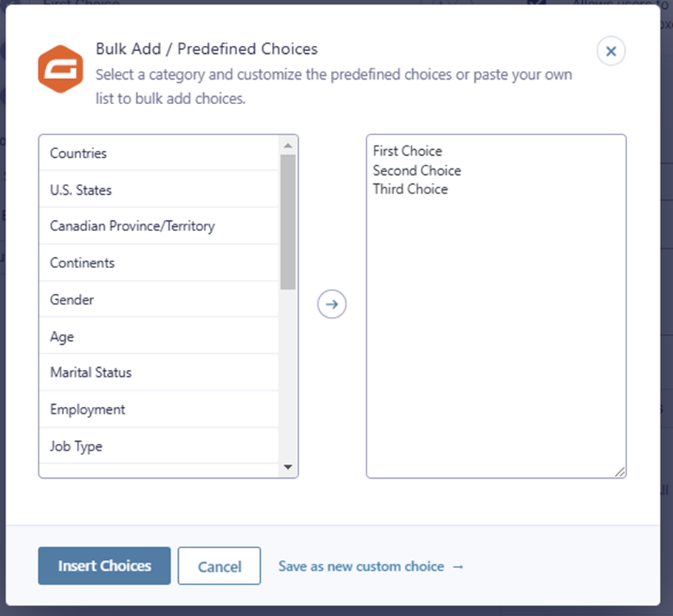Pick Canadian Province/Territory category
The width and height of the screenshot is (673, 616).
click(x=132, y=226)
